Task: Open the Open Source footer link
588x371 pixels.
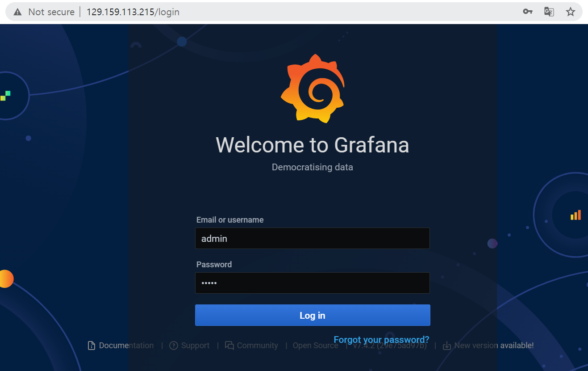Action: (x=315, y=346)
